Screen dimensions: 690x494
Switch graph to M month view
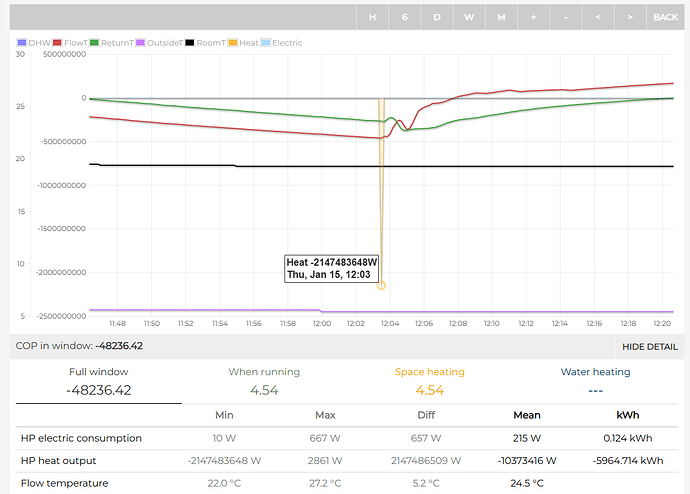click(500, 17)
